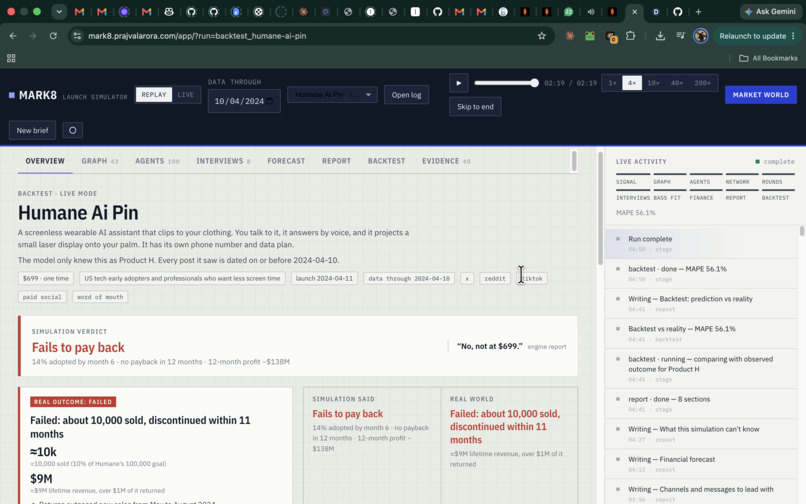Viewport: 806px width, 504px height.
Task: Click the main content vertical scrollbar
Action: [x=600, y=208]
